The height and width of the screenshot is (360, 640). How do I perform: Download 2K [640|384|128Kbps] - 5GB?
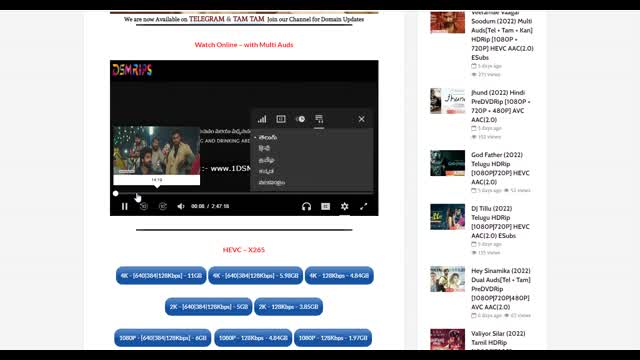click(209, 307)
